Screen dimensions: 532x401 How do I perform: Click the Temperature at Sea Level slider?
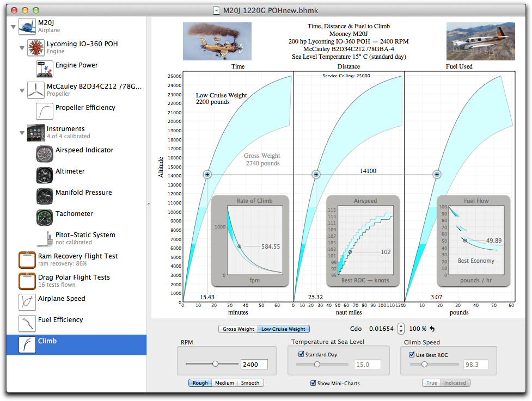coord(322,365)
